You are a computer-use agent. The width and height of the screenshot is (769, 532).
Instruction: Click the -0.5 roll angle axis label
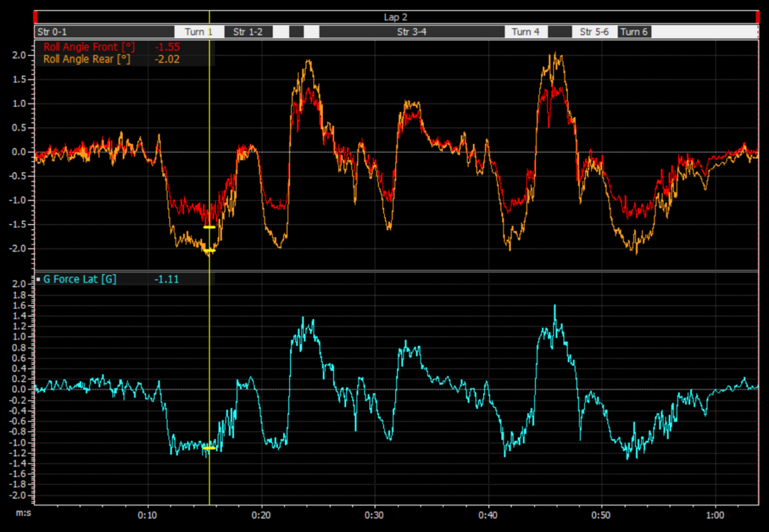click(17, 176)
